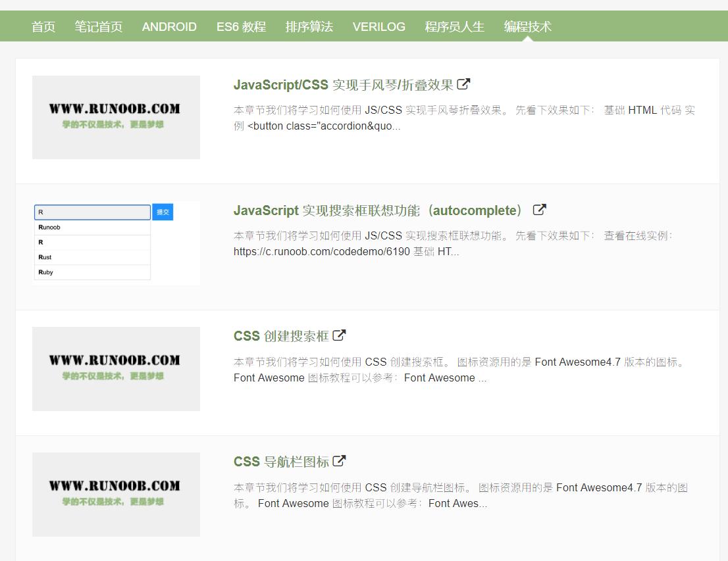Click the WWW.RUNOOB.COM thumbnail of first article
728x561 pixels.
116,117
